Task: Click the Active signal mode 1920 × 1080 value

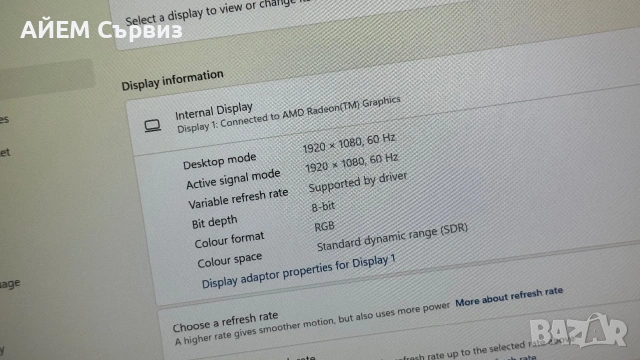Action: pos(351,162)
